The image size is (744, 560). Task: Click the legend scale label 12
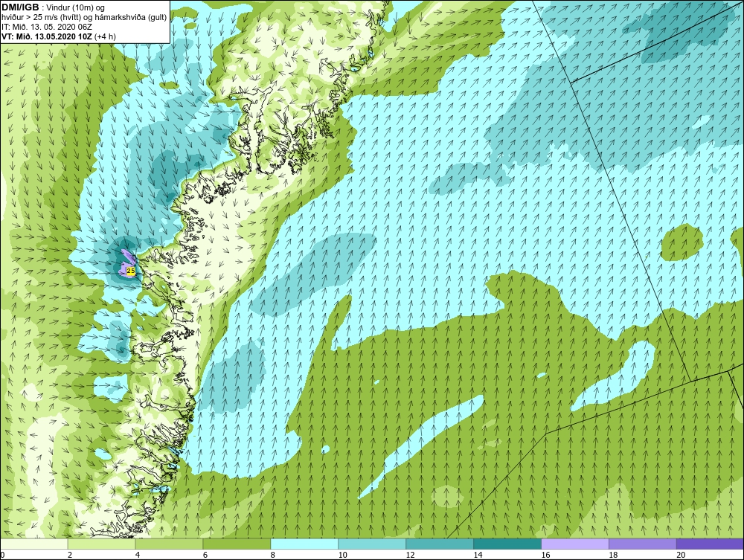coord(410,555)
